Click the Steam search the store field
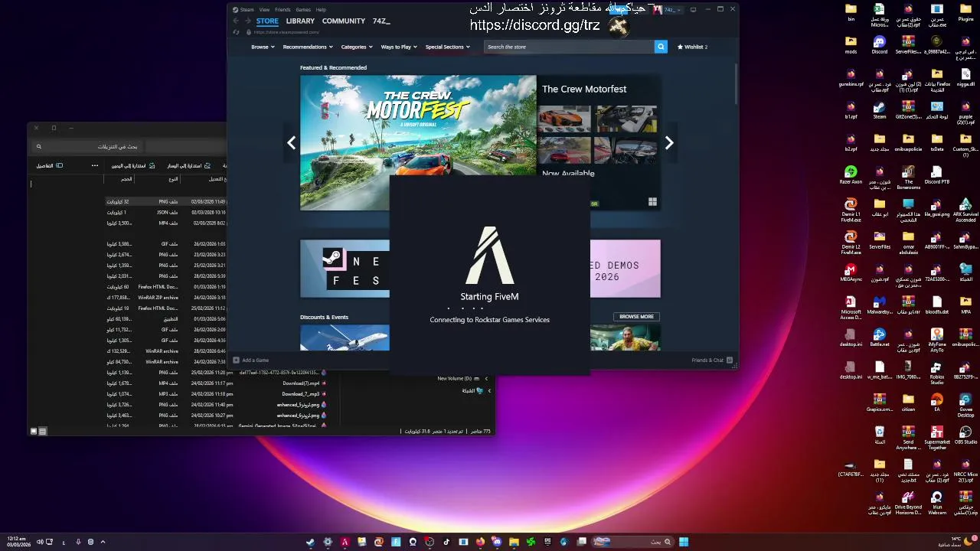This screenshot has height=551, width=980. tap(569, 47)
